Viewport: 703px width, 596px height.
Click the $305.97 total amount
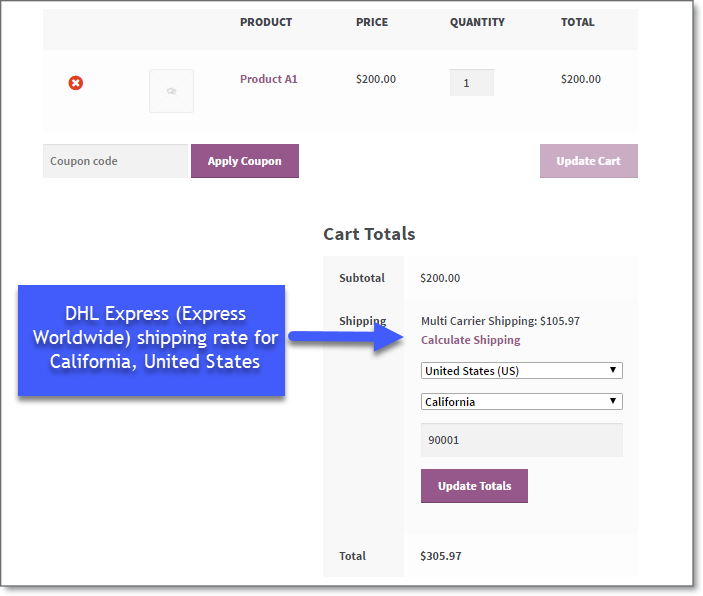pyautogui.click(x=440, y=556)
